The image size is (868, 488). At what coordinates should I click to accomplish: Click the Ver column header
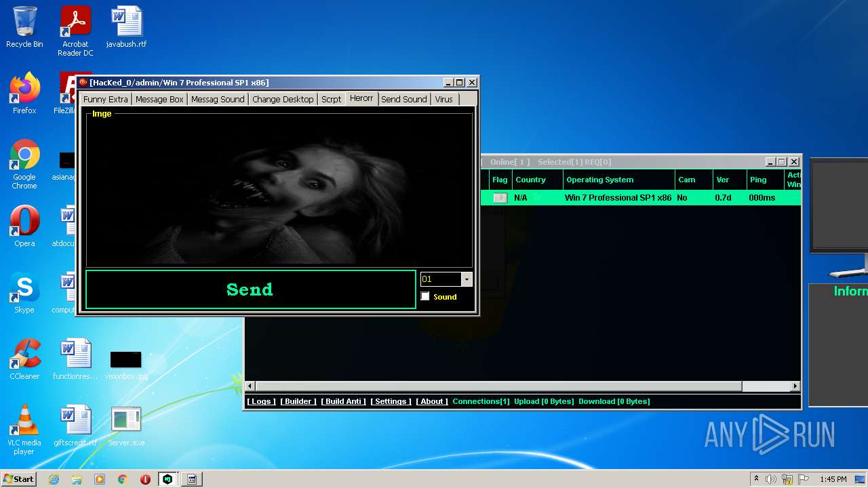coord(729,180)
